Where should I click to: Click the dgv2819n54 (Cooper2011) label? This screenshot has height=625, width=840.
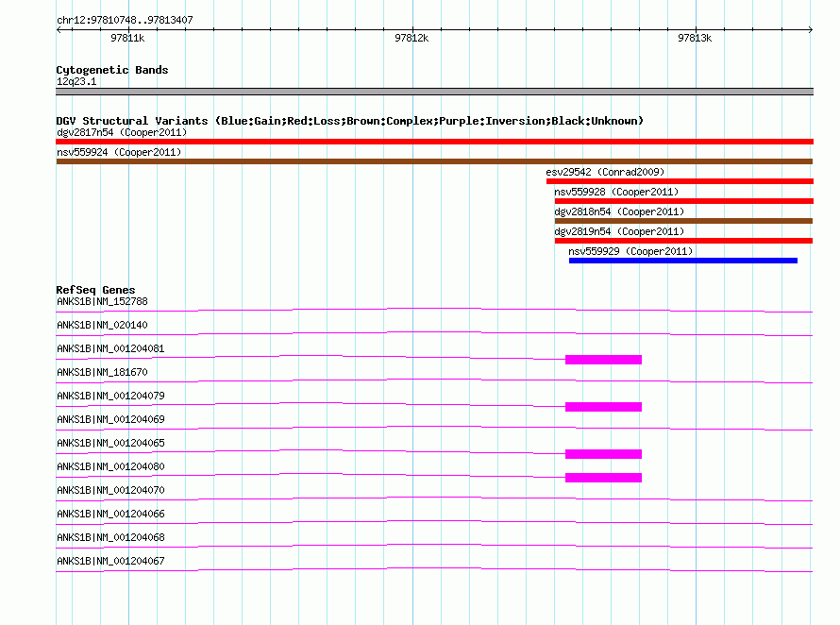click(x=619, y=231)
